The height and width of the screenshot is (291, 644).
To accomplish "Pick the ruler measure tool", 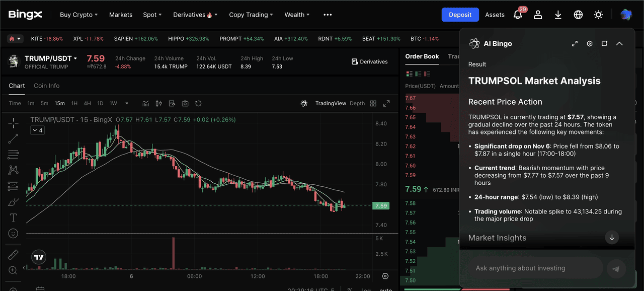I will (x=14, y=255).
